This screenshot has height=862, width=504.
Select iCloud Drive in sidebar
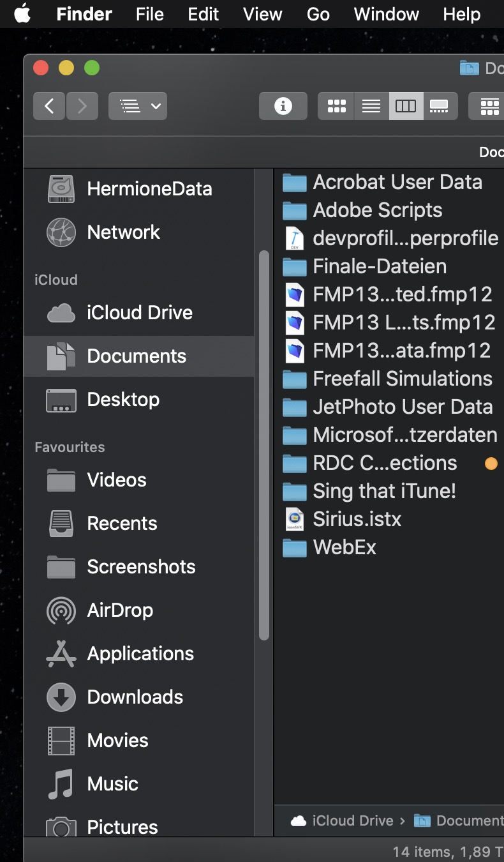pos(139,312)
